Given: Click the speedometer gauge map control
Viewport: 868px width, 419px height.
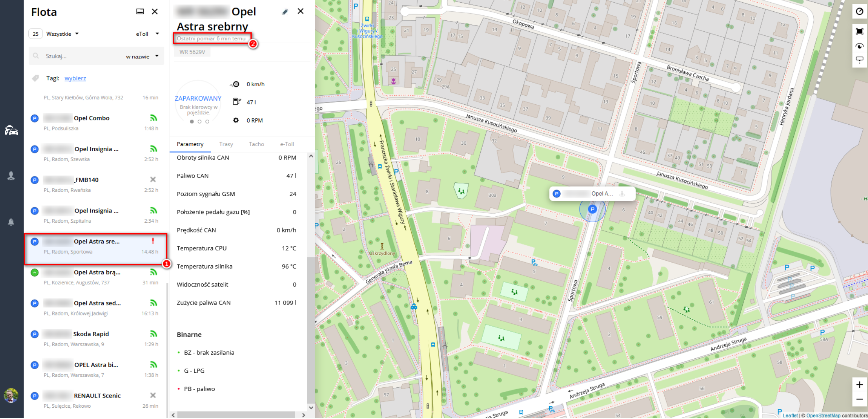Looking at the screenshot, I should tap(859, 11).
